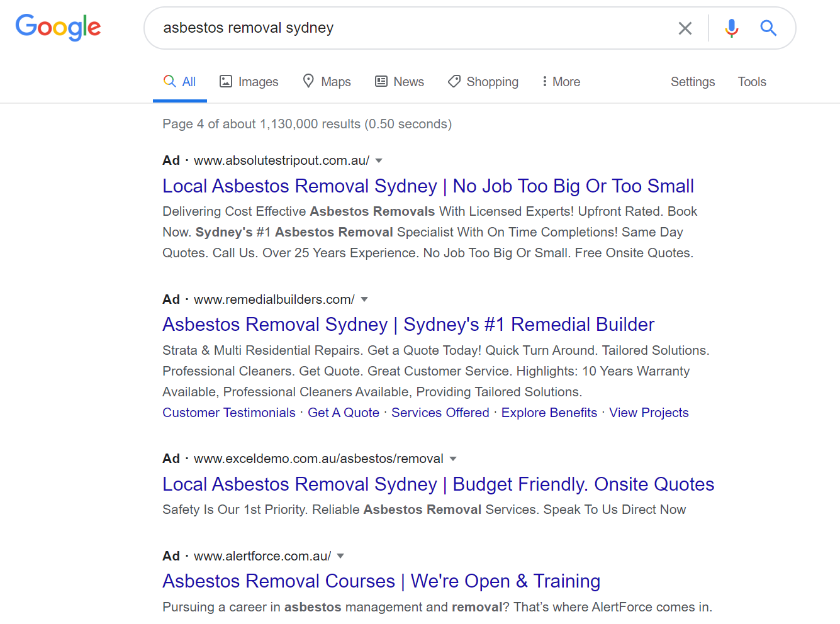Click View Projects sitelink

[649, 413]
